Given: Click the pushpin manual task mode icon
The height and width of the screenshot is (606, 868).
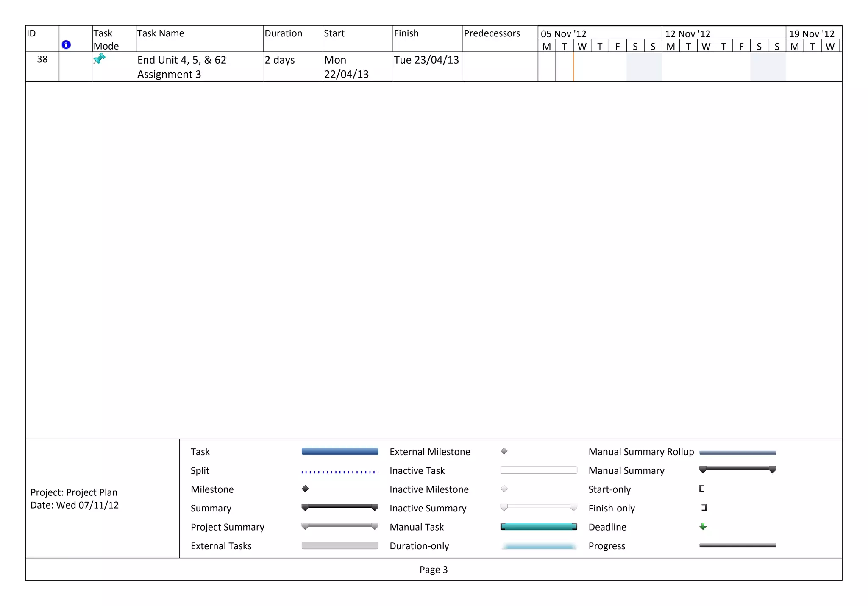Looking at the screenshot, I should point(99,58).
